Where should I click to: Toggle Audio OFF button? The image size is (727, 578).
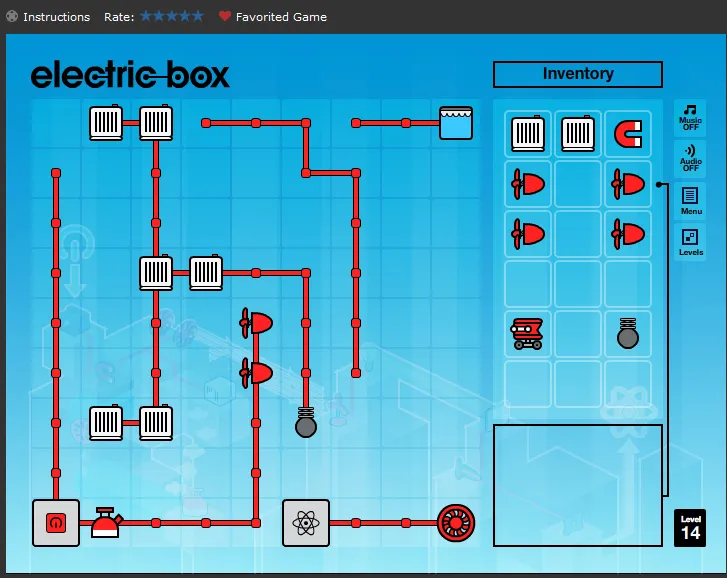click(x=690, y=159)
